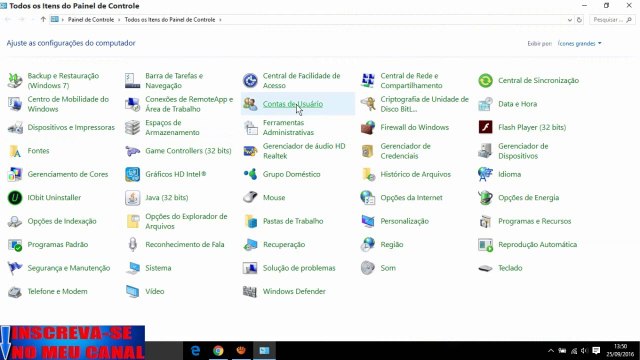This screenshot has width=640, height=360.
Task: Open the Som speaker icon
Action: click(368, 268)
